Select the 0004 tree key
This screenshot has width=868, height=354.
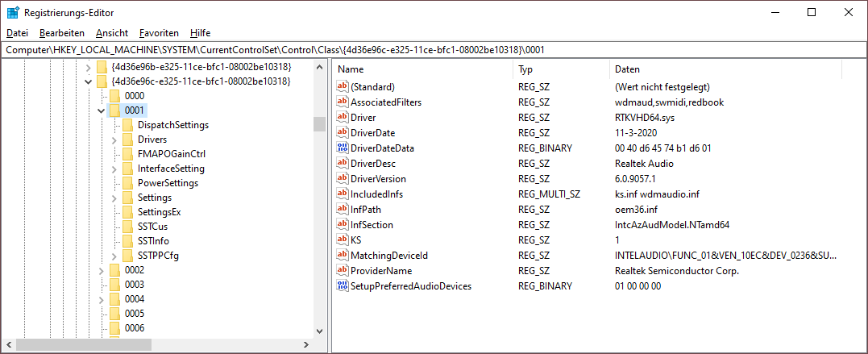pyautogui.click(x=135, y=299)
